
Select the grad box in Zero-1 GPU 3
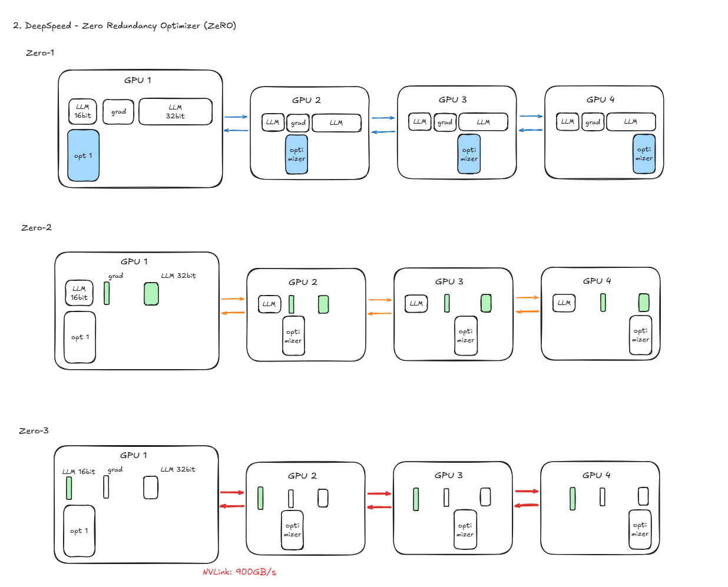click(x=445, y=122)
